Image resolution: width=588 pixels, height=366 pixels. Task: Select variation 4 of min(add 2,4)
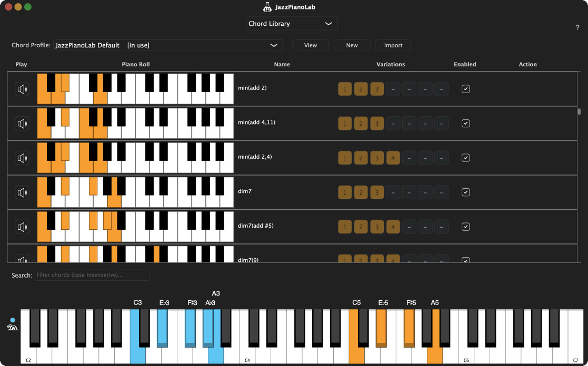click(x=393, y=158)
